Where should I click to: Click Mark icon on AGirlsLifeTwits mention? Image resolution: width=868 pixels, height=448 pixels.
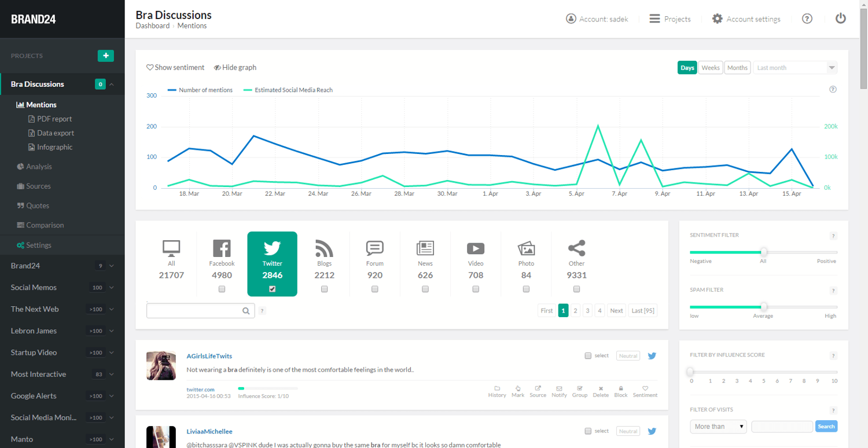pyautogui.click(x=518, y=388)
